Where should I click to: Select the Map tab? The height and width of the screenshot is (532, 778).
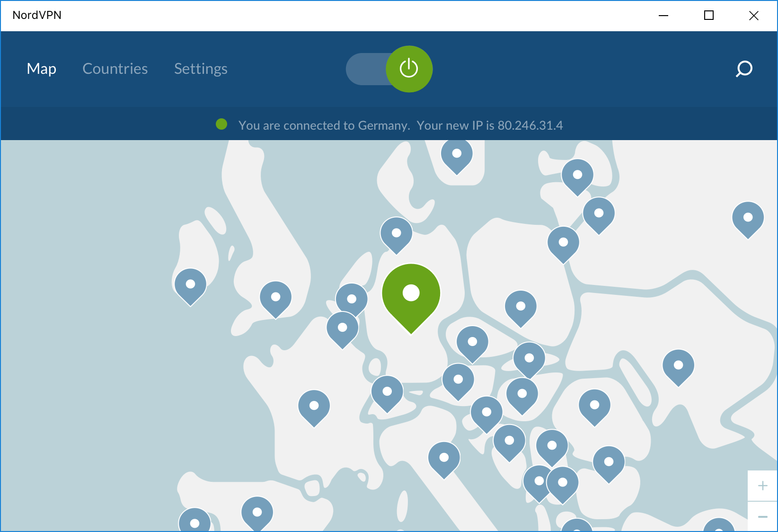41,69
